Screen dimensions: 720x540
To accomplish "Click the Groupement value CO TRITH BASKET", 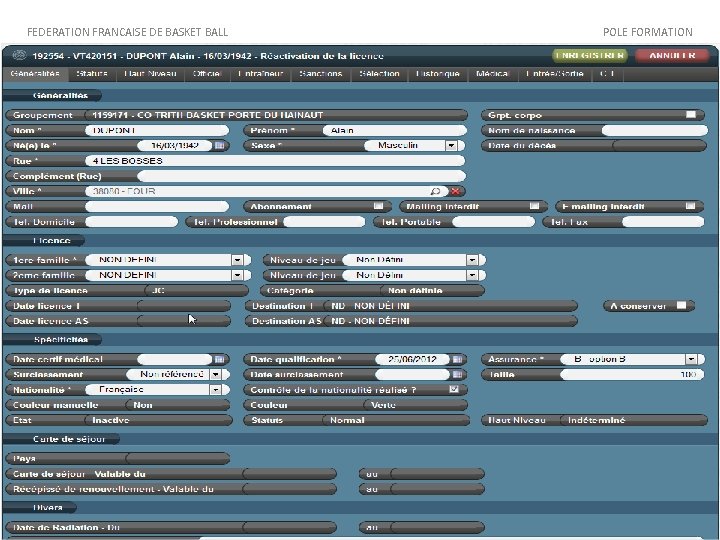I will [276, 115].
